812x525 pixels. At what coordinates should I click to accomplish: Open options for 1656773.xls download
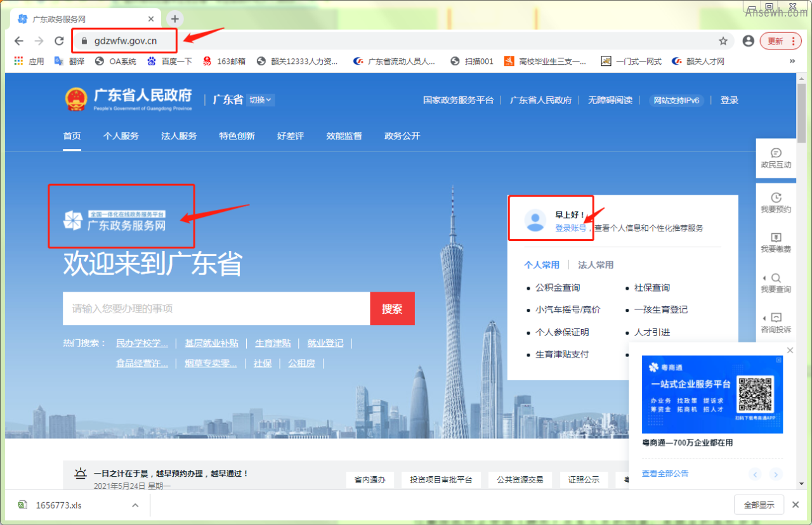tap(135, 505)
